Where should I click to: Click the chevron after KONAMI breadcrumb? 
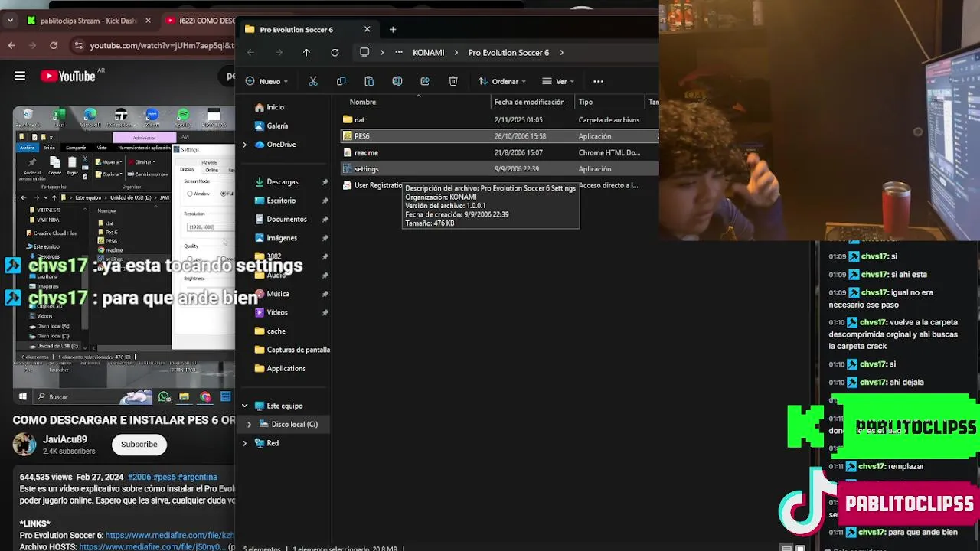point(456,52)
